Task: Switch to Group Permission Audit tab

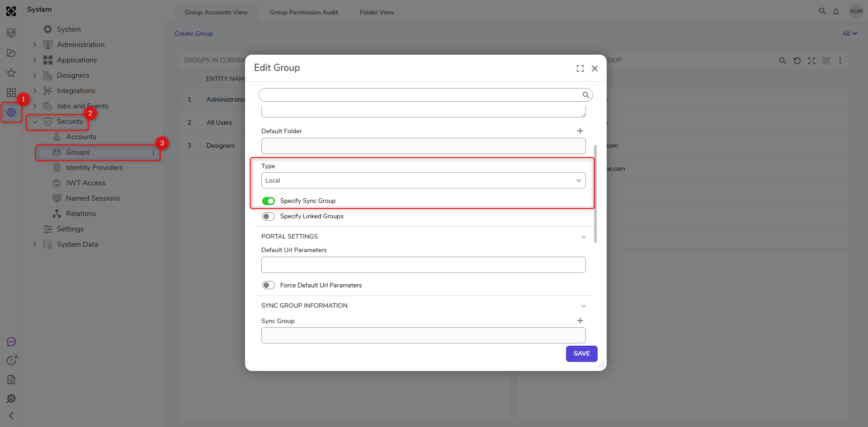Action: (x=304, y=13)
